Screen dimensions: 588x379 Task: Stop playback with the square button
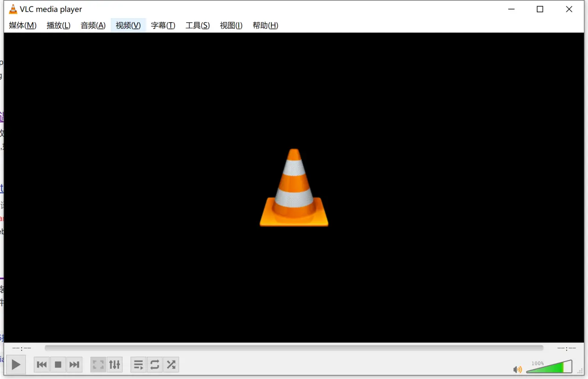click(58, 365)
